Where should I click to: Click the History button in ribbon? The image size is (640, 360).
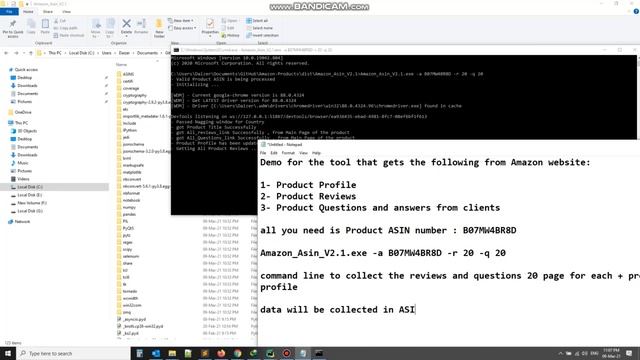231,36
